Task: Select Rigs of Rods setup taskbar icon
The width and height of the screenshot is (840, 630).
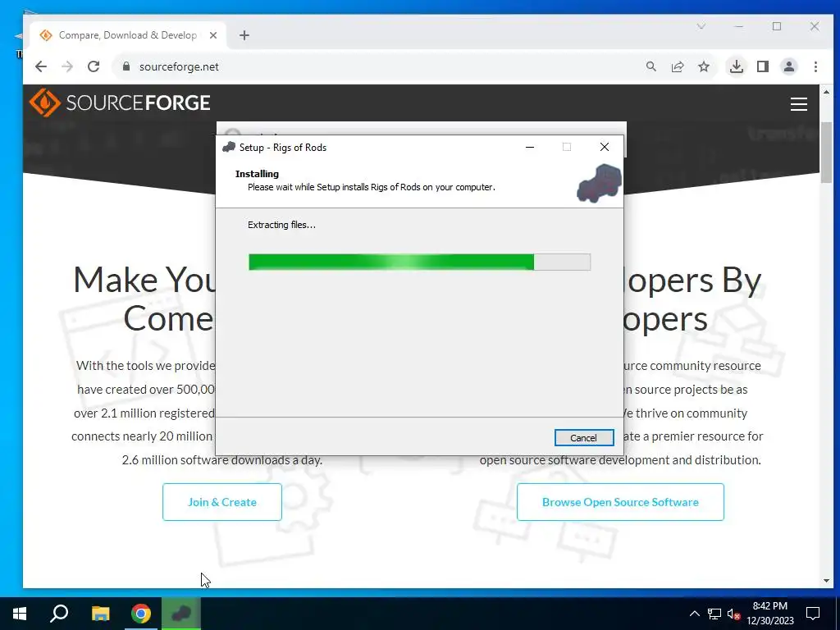Action: tap(181, 614)
